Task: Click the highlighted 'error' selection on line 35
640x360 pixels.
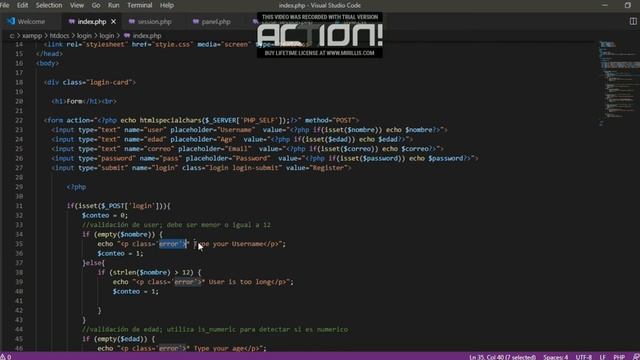Action: [173, 244]
